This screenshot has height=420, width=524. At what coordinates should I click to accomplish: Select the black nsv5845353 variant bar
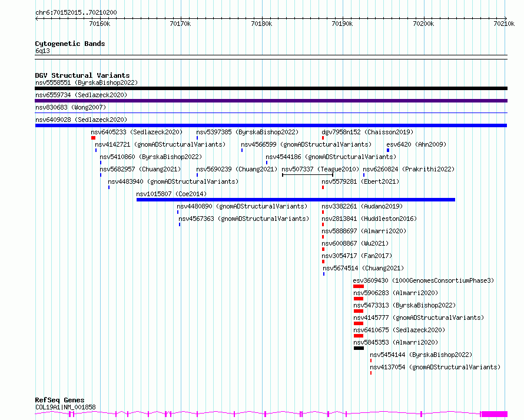point(359,348)
